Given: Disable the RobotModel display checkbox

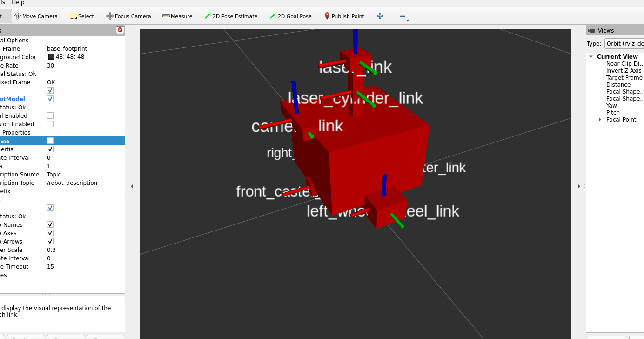Looking at the screenshot, I should tap(50, 99).
